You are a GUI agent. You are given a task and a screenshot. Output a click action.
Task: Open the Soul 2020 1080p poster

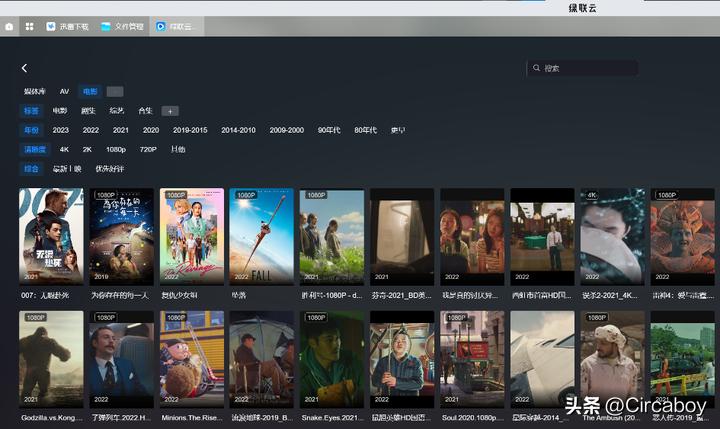472,359
